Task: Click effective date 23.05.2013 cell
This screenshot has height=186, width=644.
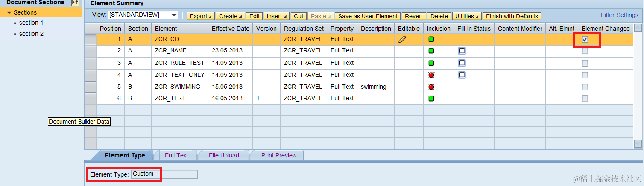Action: pos(231,51)
